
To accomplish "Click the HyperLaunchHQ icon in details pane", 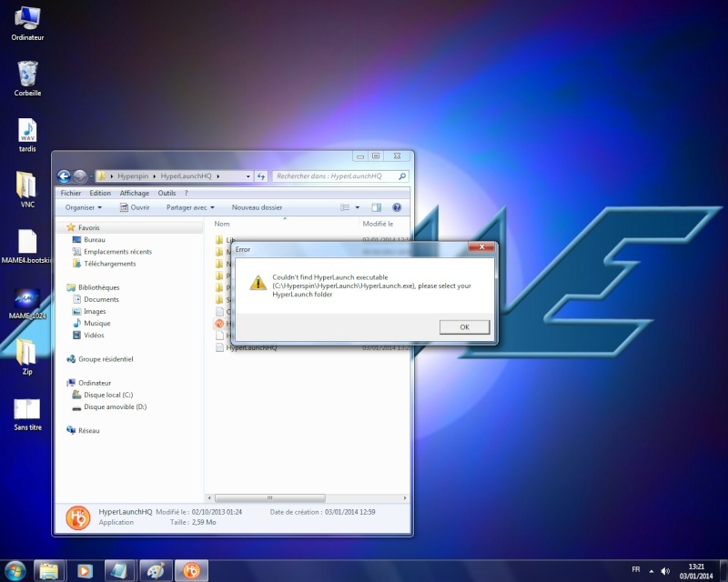I will 78,518.
